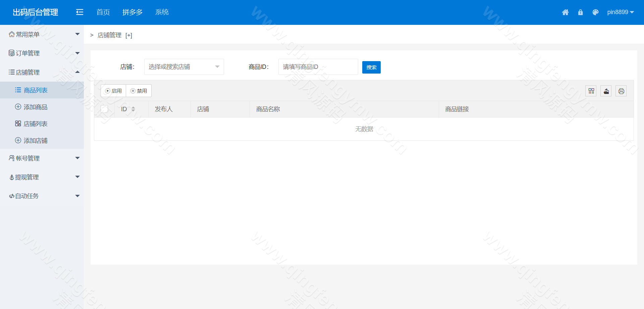Viewport: 644px width, 309px height.
Task: Print the product table via printer icon
Action: 621,91
